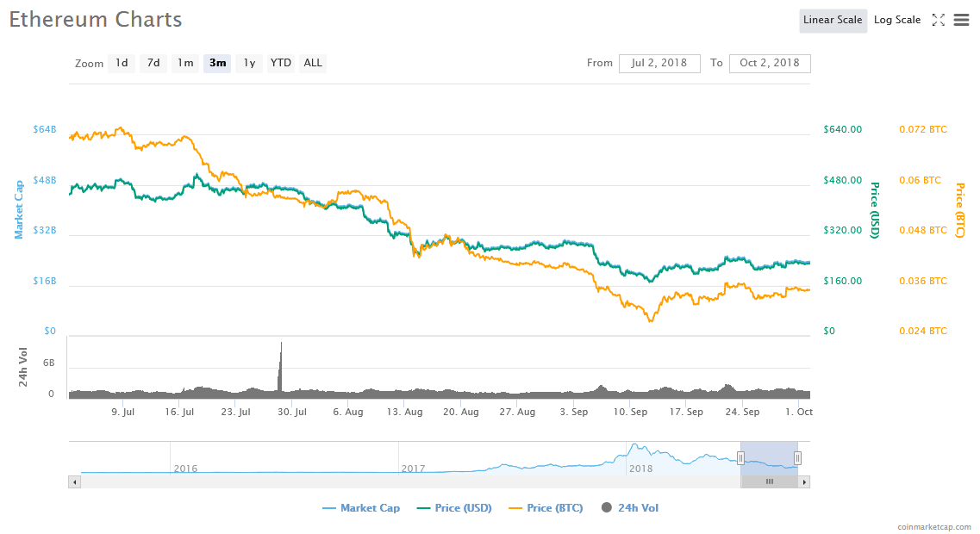Screen dimensions: 980x534
Task: Click the '$640.00' USD axis label
Action: 842,129
